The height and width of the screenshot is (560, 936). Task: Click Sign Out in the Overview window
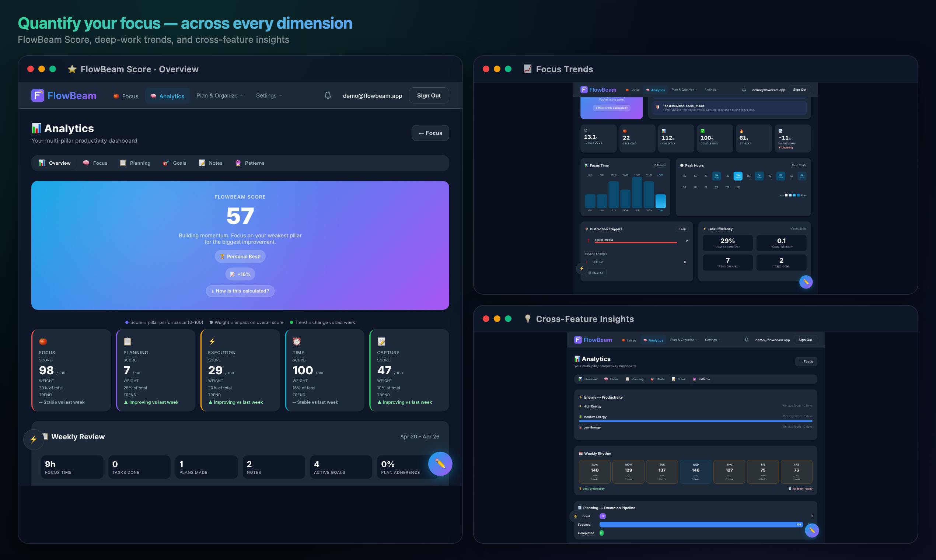429,95
